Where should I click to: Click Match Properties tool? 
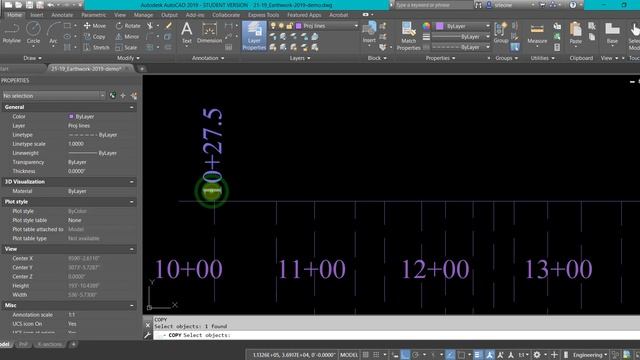pos(408,36)
